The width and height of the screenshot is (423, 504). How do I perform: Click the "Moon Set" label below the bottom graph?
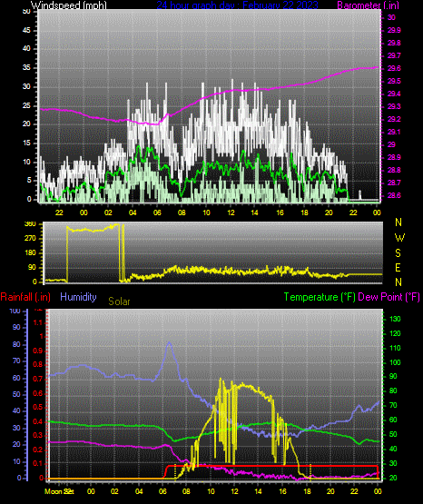tap(59, 491)
